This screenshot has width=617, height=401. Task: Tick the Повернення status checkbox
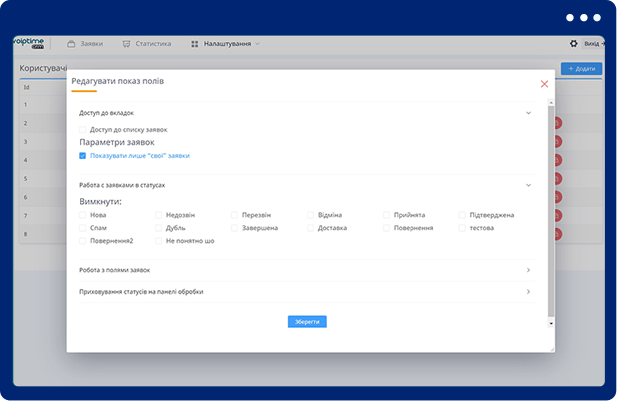386,228
